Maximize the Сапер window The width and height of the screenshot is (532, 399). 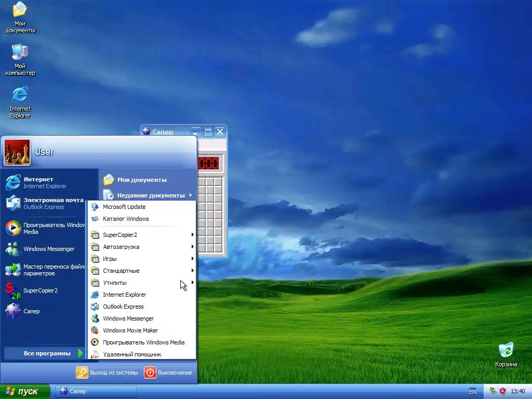(x=208, y=131)
